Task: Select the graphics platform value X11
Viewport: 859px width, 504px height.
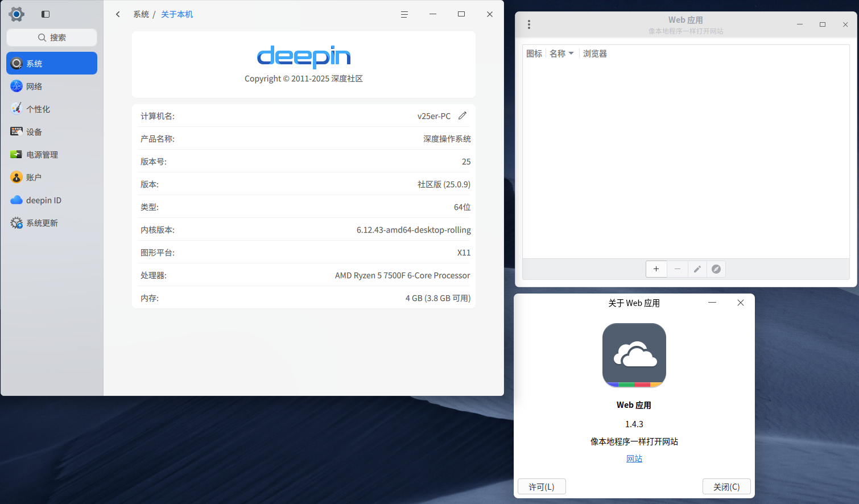Action: (464, 253)
